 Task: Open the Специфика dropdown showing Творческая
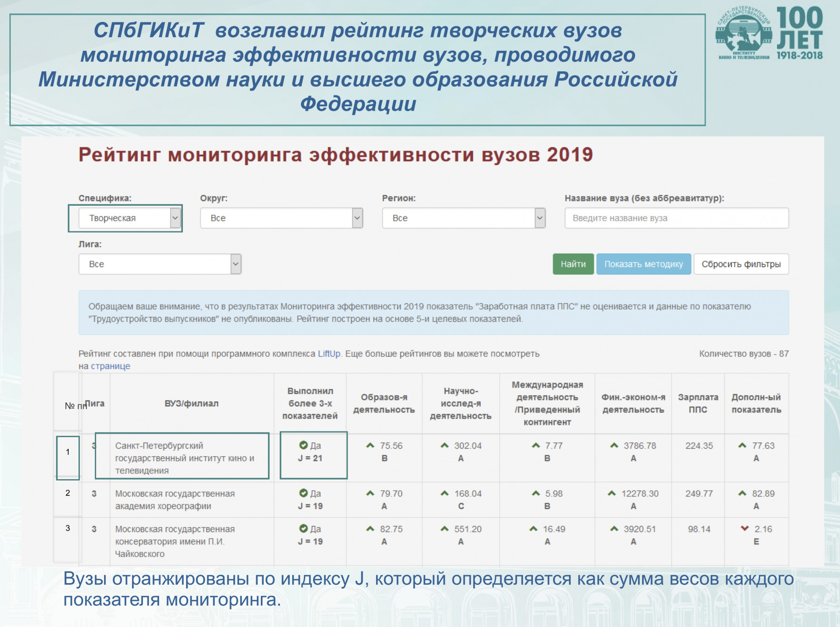(x=130, y=218)
